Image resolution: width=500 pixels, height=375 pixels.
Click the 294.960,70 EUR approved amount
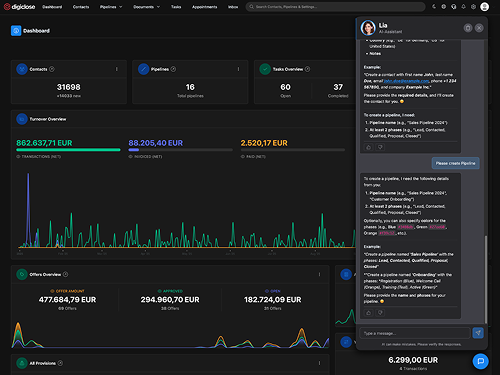coord(170,300)
